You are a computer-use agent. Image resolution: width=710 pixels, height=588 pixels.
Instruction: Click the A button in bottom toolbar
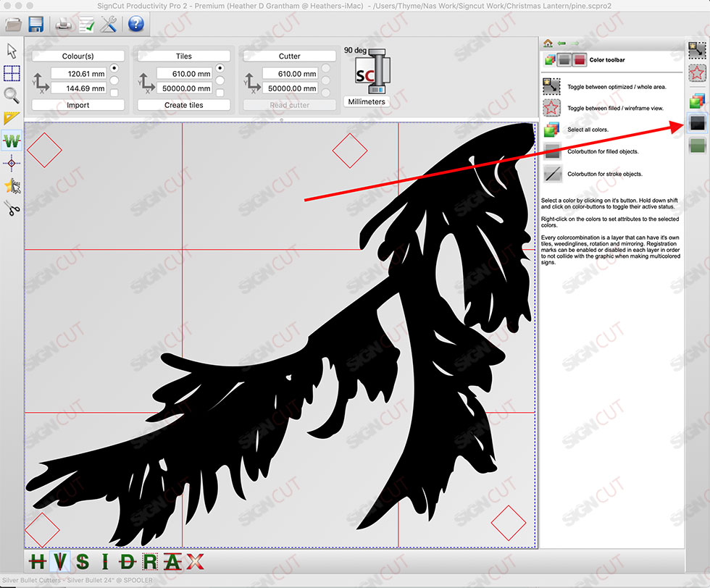(x=172, y=562)
